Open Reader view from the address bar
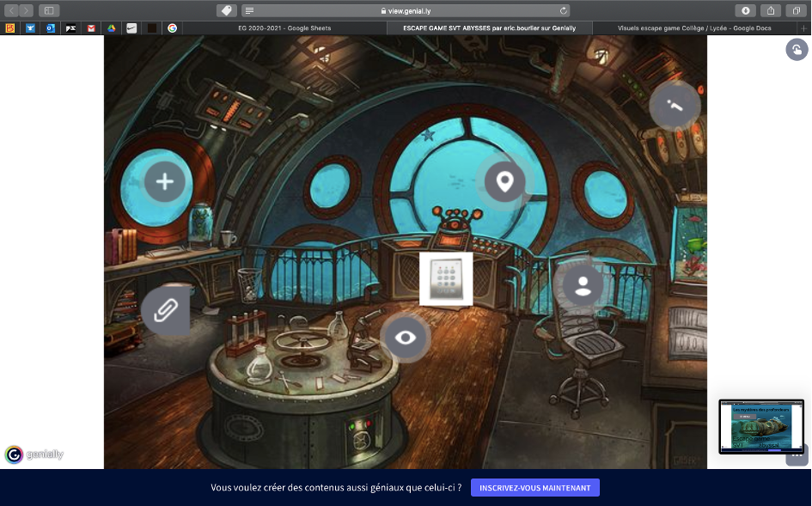812x506 pixels. point(249,10)
